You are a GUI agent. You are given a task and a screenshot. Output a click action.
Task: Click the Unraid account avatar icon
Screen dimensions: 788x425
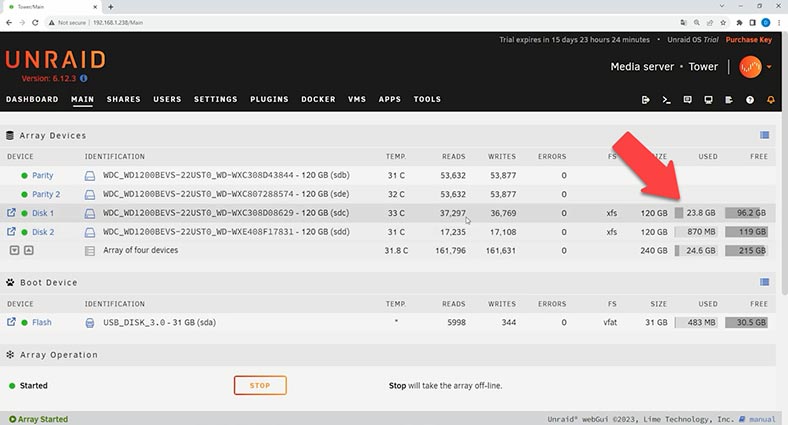(750, 67)
